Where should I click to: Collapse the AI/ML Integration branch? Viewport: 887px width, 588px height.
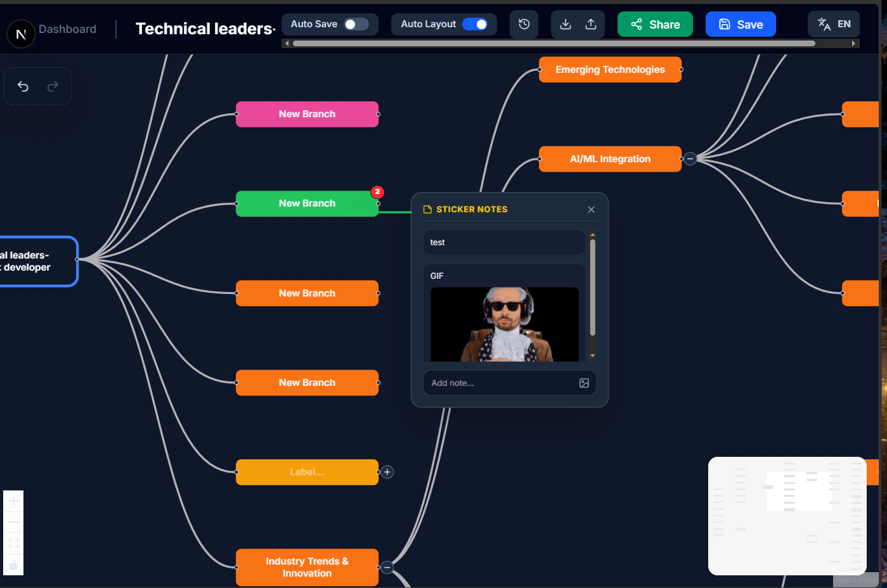690,159
